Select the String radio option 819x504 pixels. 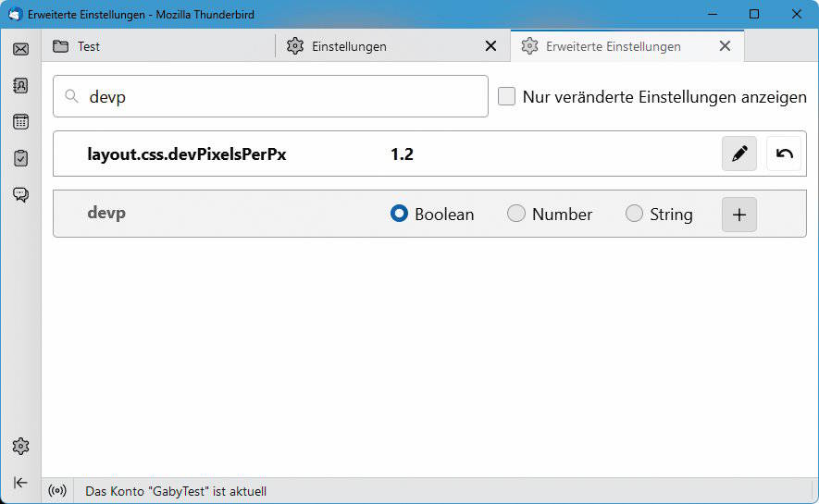click(x=634, y=215)
